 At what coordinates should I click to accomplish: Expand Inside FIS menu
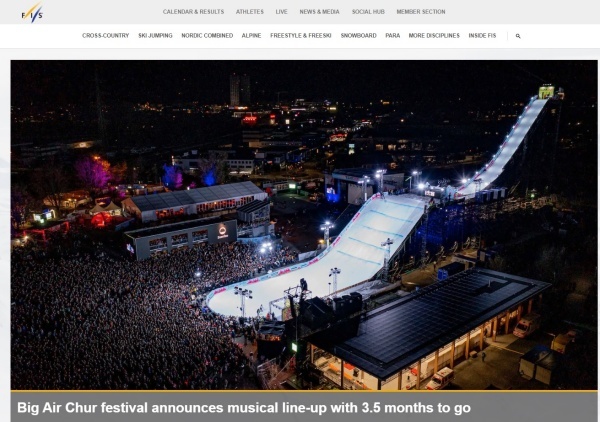pos(482,36)
